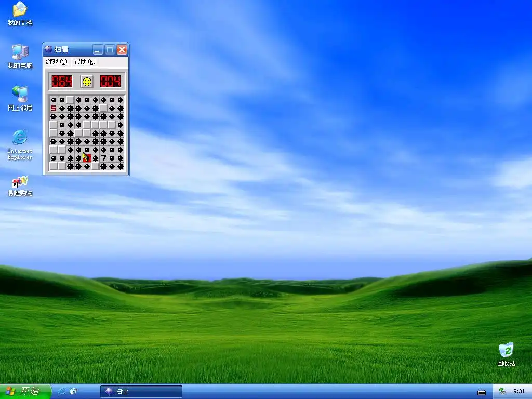Screen dimensions: 532x399
Task: Select the 我的文档 desktop icon
Action: tap(20, 14)
